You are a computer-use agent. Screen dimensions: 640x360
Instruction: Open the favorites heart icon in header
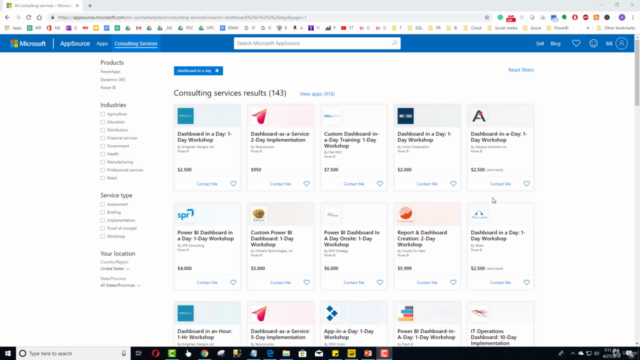576,43
